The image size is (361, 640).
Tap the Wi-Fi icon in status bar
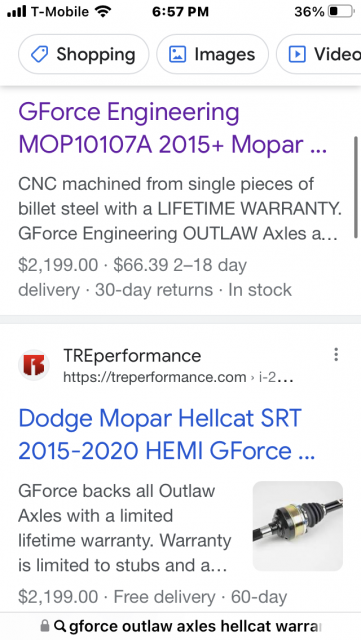(x=102, y=11)
